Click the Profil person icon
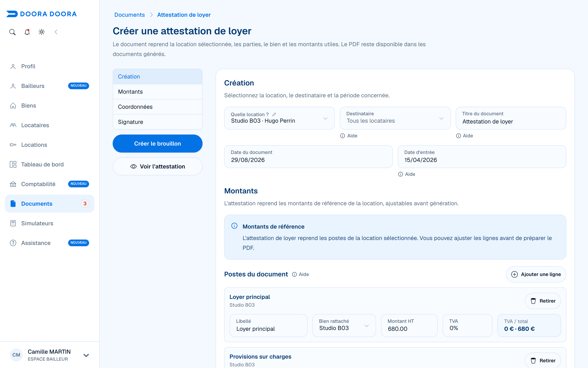 [13, 66]
